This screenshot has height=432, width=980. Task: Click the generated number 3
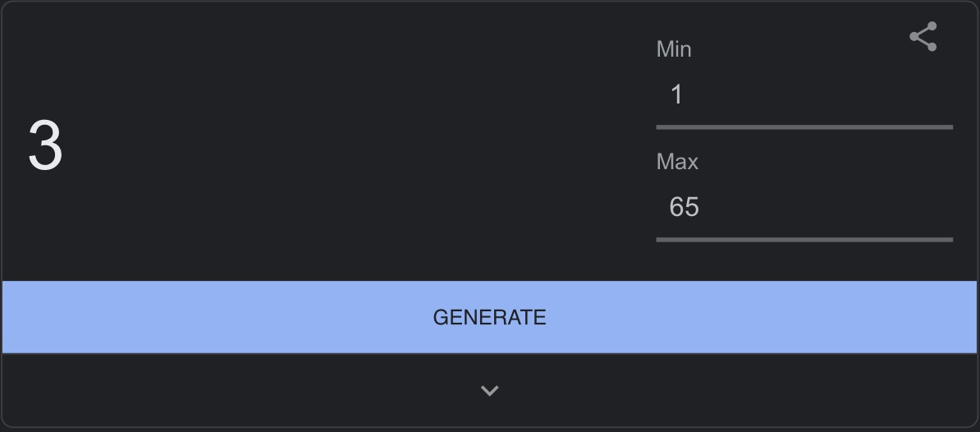coord(46,146)
